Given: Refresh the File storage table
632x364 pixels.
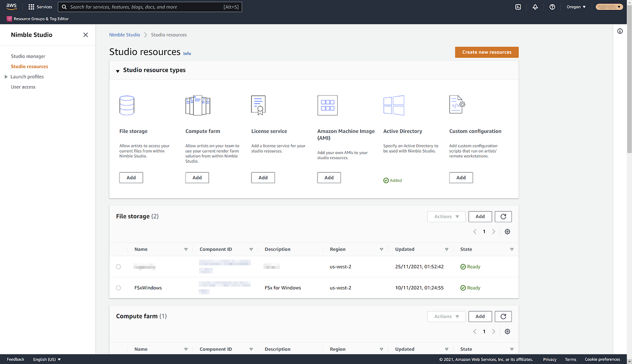Looking at the screenshot, I should pos(503,217).
